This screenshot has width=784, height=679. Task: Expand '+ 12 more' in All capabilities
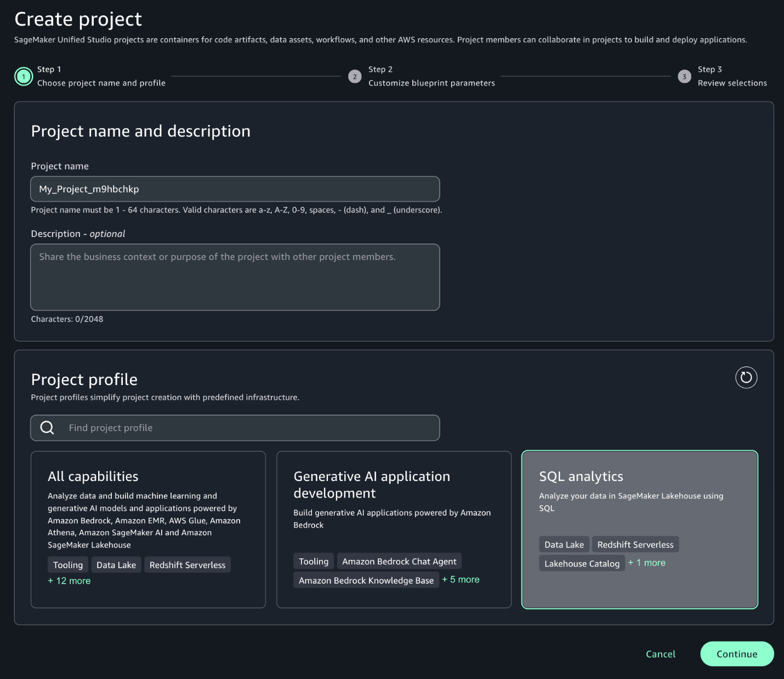pyautogui.click(x=69, y=581)
